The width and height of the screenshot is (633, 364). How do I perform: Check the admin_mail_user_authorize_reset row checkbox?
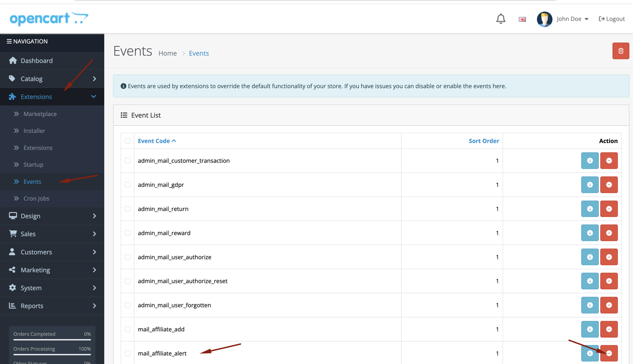128,281
